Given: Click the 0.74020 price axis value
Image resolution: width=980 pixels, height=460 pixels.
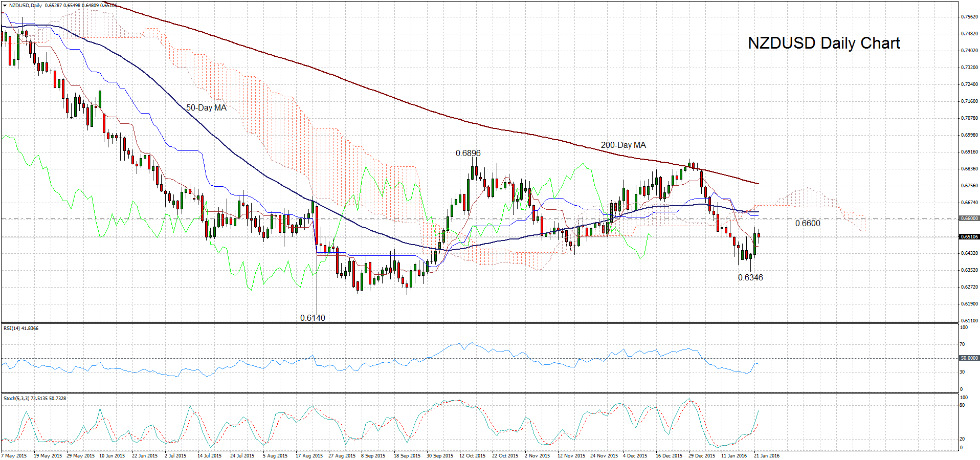Looking at the screenshot, I should pos(969,51).
